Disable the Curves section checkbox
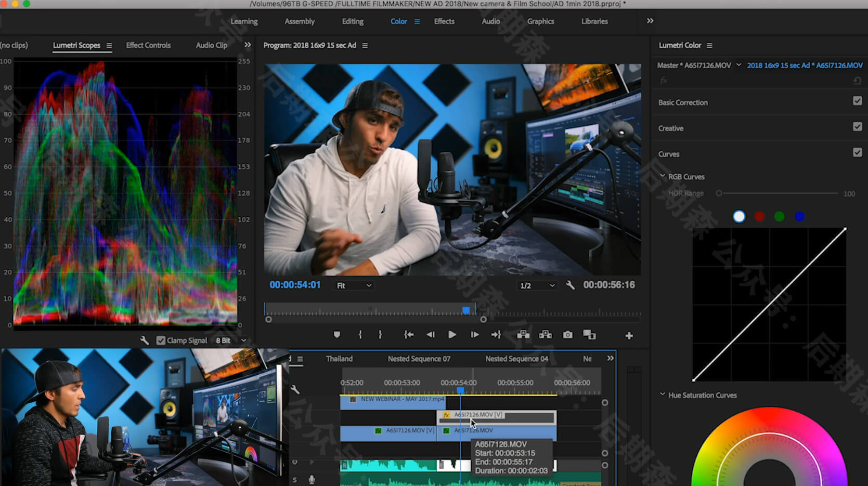Viewport: 868px width, 486px height. tap(857, 152)
